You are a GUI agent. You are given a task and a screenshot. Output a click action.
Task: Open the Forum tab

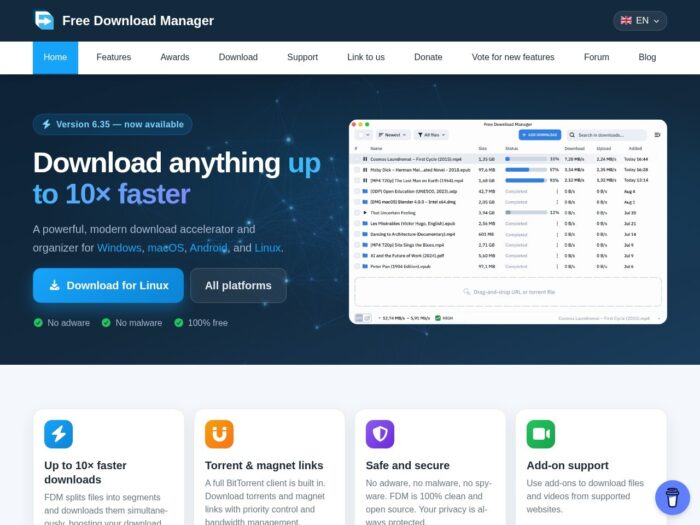[x=596, y=58]
